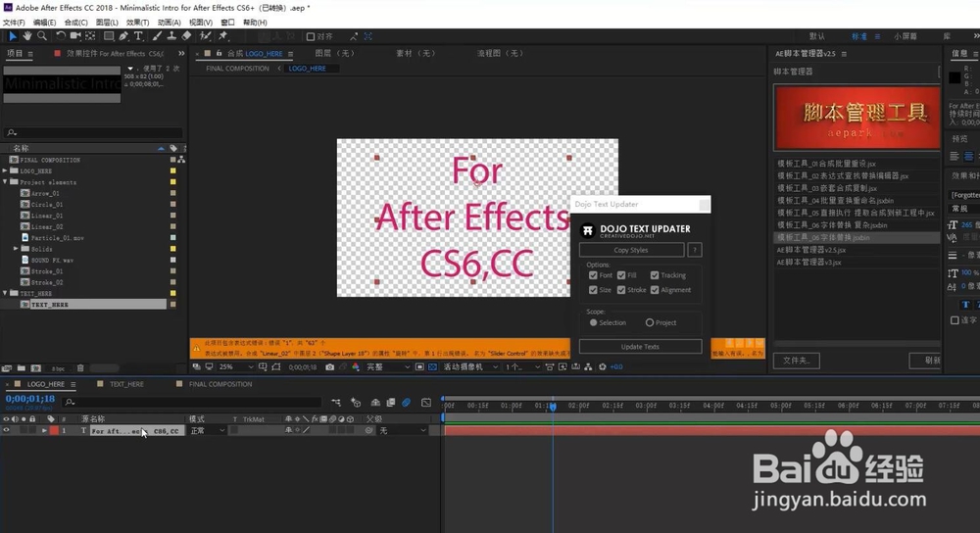Toggle the transparency grid button in viewer
This screenshot has width=980, height=533.
[x=432, y=366]
